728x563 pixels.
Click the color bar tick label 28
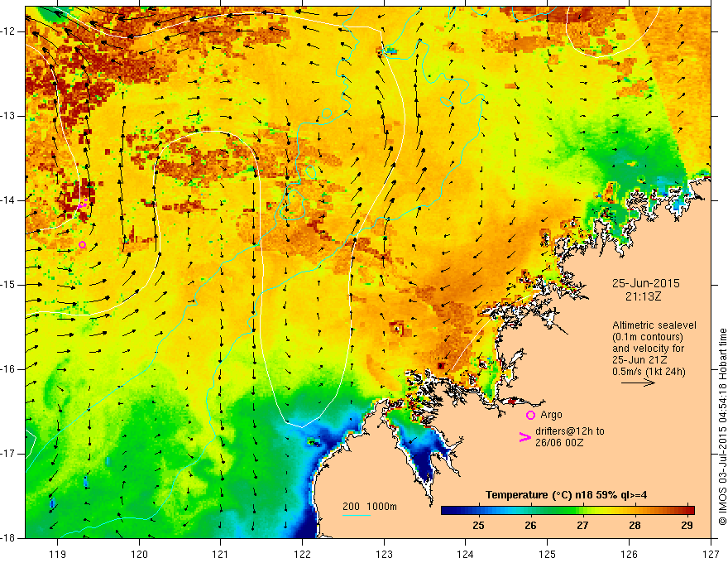pos(635,526)
